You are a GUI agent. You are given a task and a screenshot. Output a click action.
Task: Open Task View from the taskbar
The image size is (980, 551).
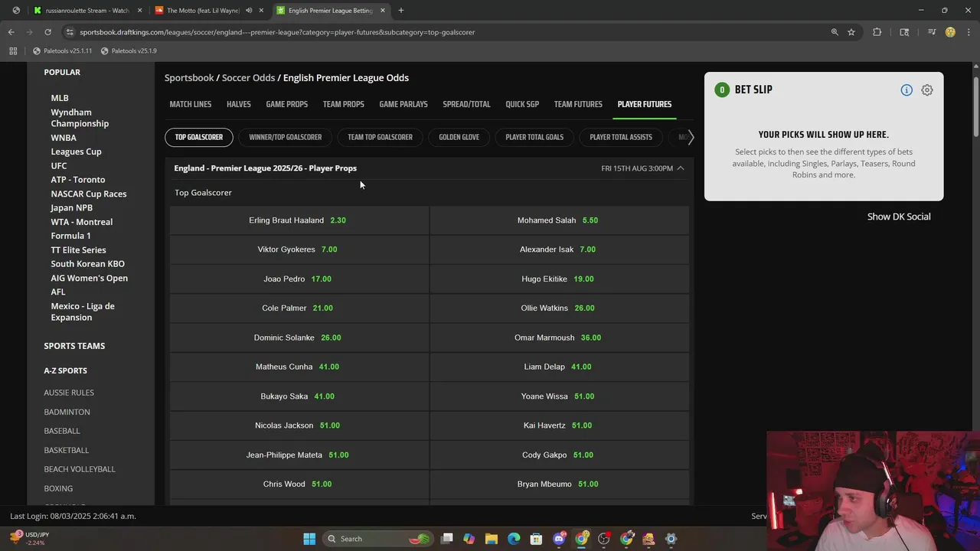point(447,539)
